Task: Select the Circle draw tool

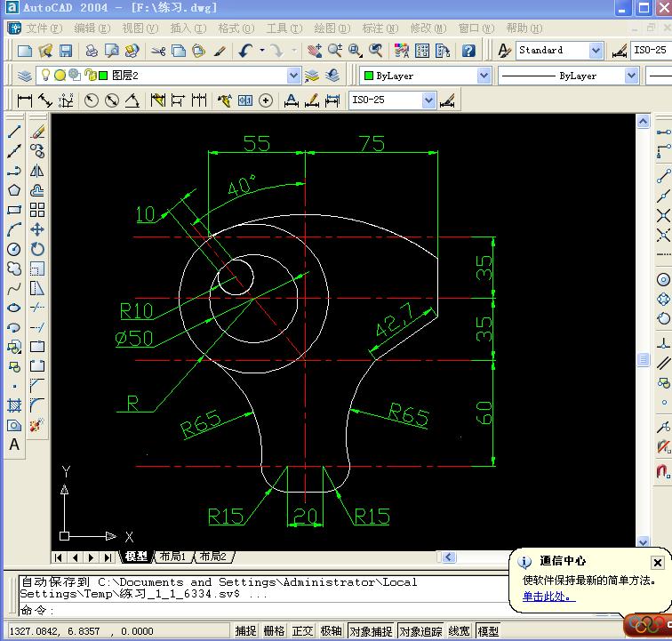Action: coord(14,249)
